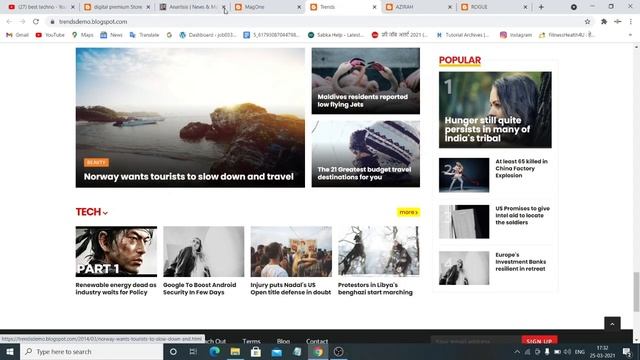Open the Windows Start menu

pos(10,351)
